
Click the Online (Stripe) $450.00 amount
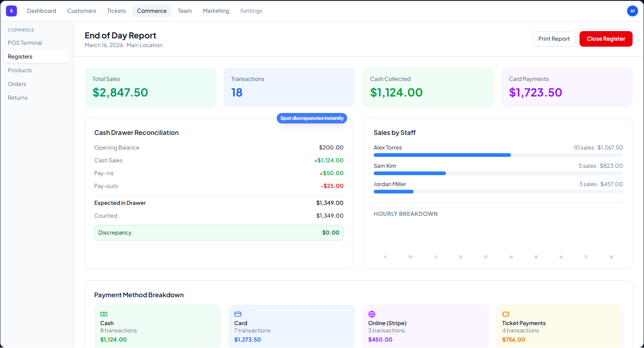380,340
